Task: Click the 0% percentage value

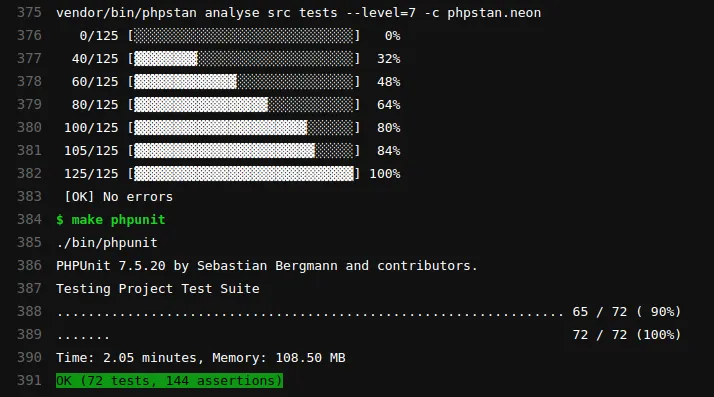Action: pyautogui.click(x=392, y=36)
